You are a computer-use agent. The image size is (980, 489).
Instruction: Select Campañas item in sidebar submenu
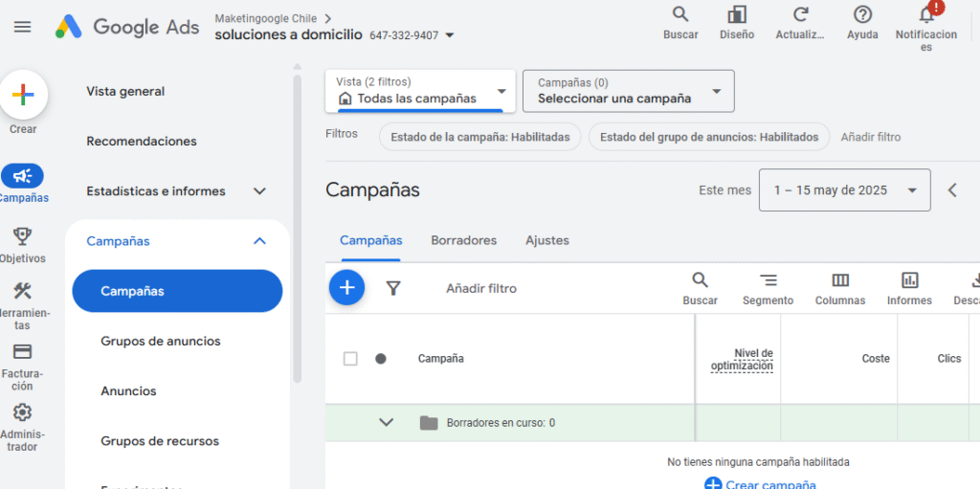(x=177, y=291)
